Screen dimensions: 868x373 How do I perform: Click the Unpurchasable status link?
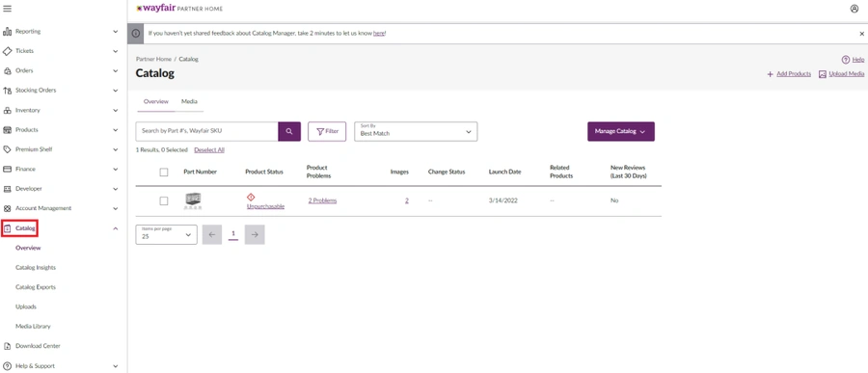click(266, 206)
